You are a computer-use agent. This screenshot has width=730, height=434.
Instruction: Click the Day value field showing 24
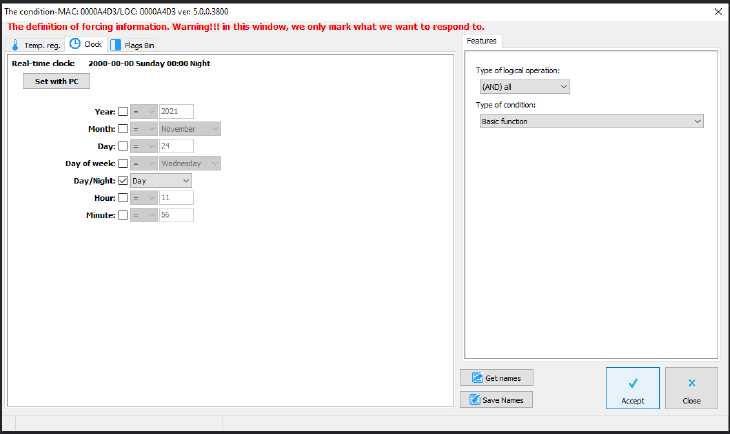(x=176, y=146)
